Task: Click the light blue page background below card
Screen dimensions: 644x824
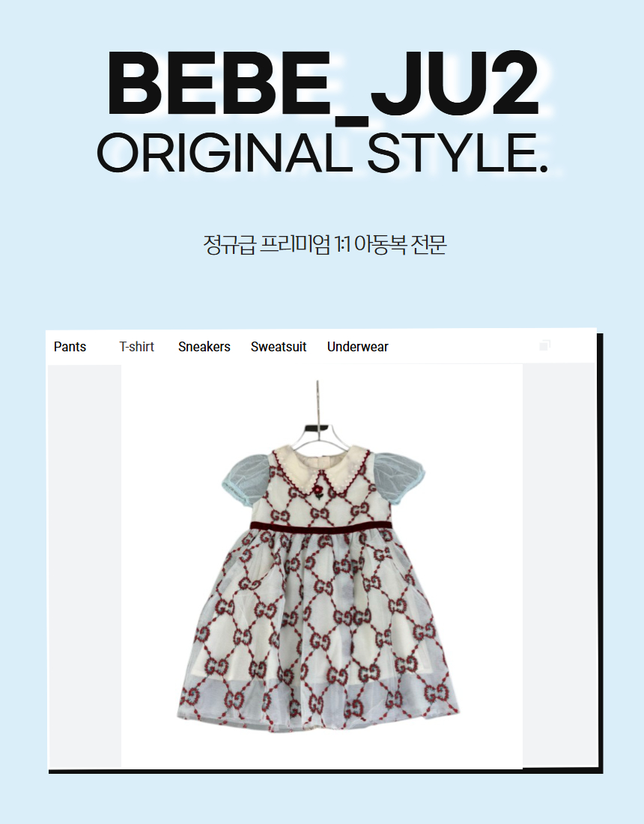Action: 322,799
